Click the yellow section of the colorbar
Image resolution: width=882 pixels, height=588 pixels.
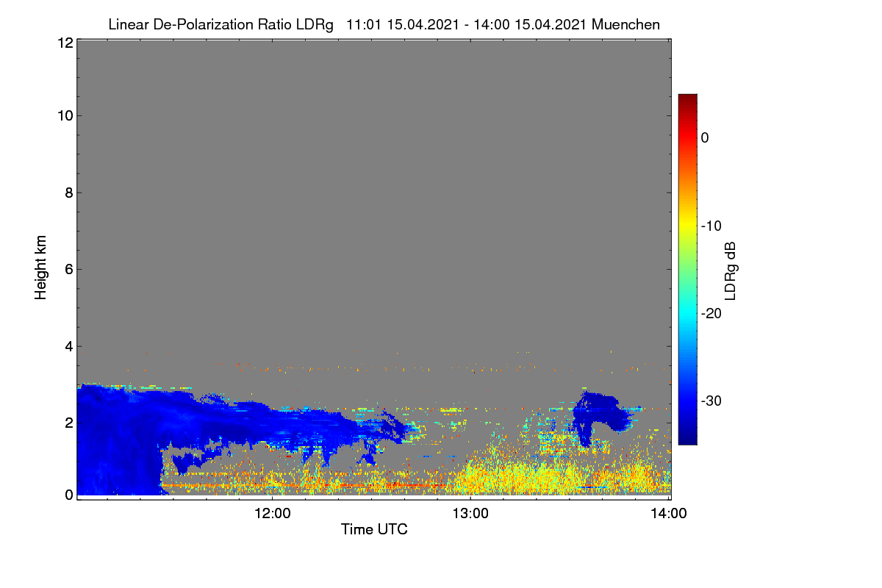(687, 225)
